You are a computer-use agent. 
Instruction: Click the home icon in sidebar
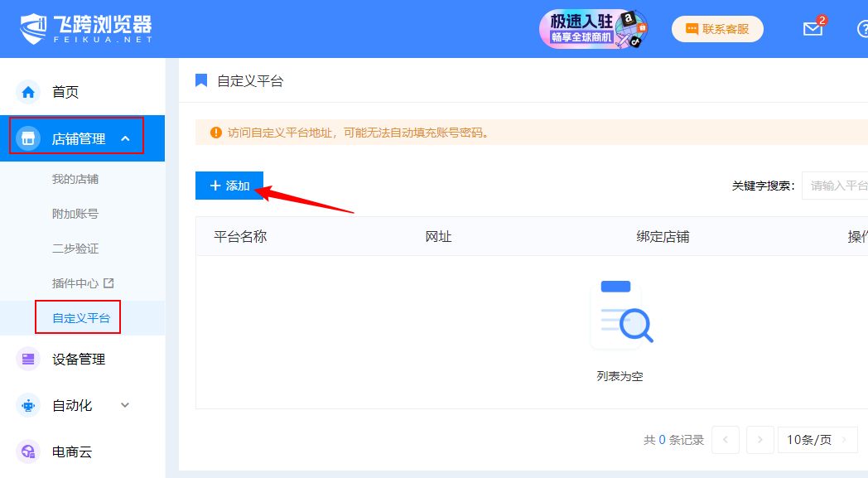point(28,92)
